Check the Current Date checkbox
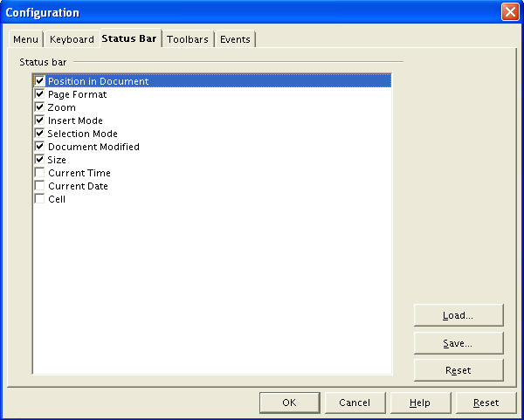Image resolution: width=524 pixels, height=420 pixels. pyautogui.click(x=40, y=185)
